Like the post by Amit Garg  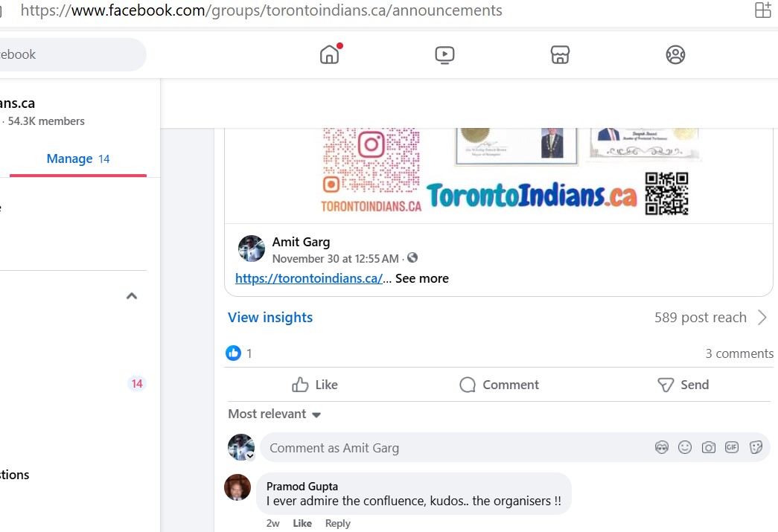point(315,385)
